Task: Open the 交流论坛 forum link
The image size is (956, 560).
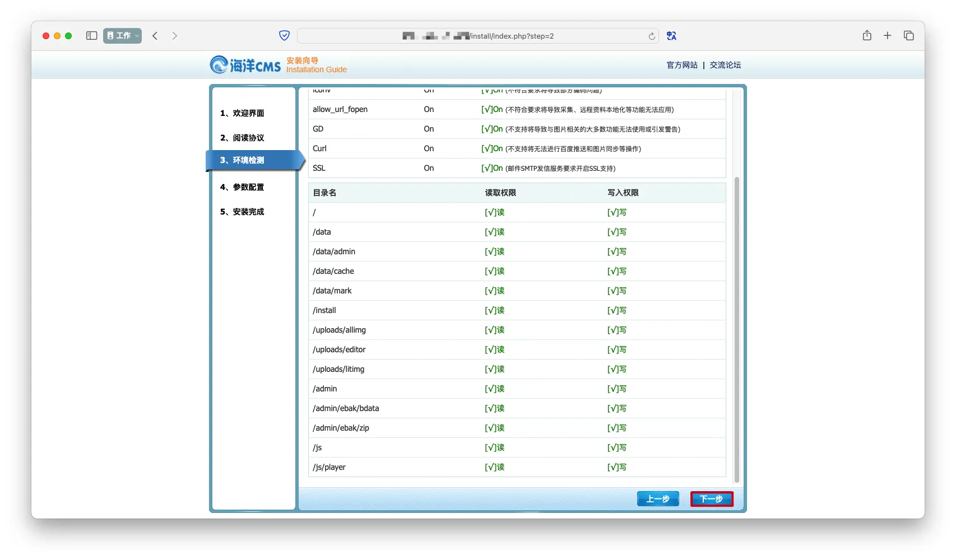Action: 725,65
